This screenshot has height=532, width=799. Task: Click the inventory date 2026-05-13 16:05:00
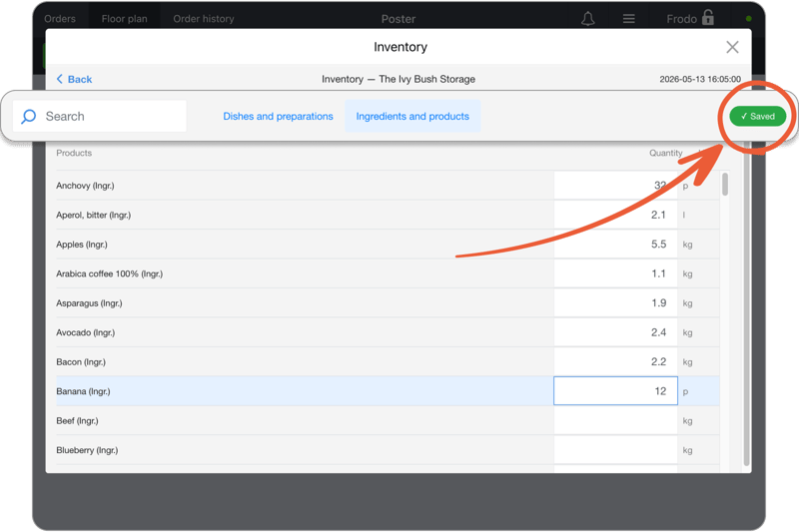click(700, 79)
